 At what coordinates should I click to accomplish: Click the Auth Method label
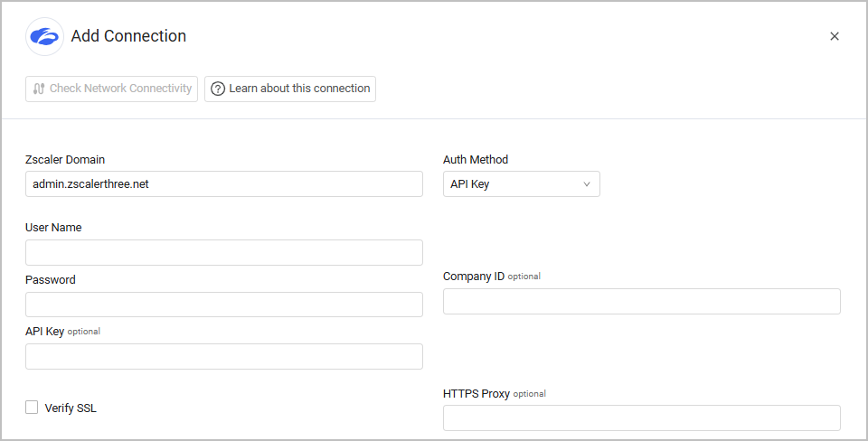(x=476, y=159)
